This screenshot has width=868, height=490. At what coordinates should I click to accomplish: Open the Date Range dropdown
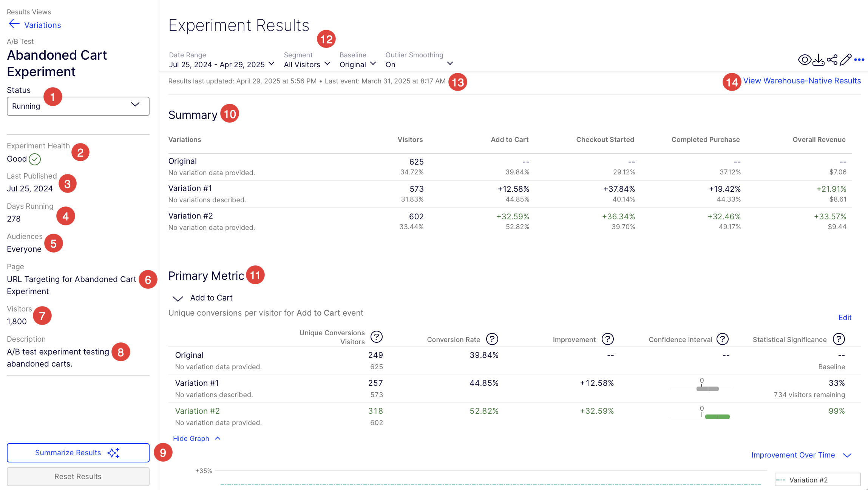(x=221, y=64)
